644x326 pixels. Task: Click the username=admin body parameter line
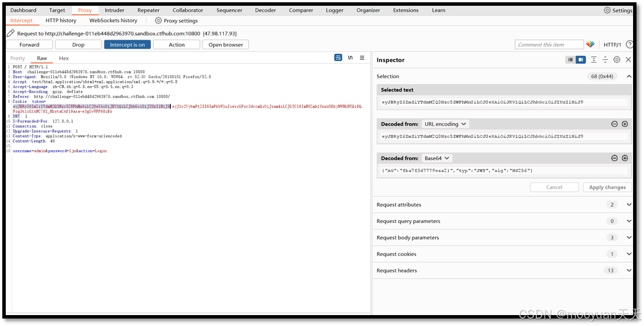pyautogui.click(x=59, y=151)
